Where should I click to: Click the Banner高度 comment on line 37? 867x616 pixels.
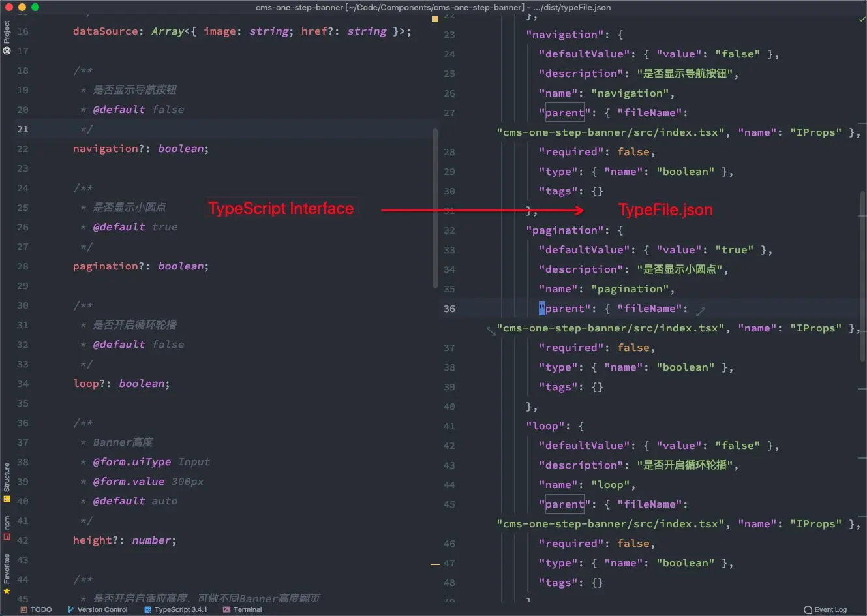(123, 442)
